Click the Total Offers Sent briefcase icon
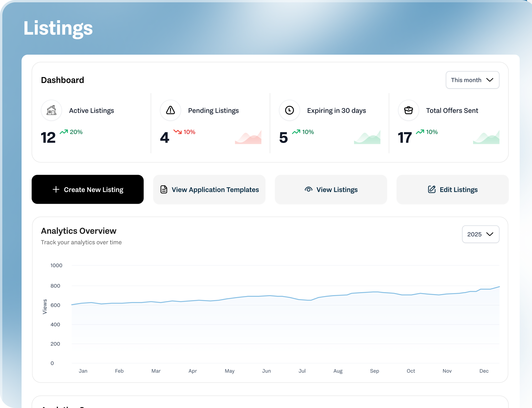Viewport: 532px width, 408px height. (x=408, y=110)
